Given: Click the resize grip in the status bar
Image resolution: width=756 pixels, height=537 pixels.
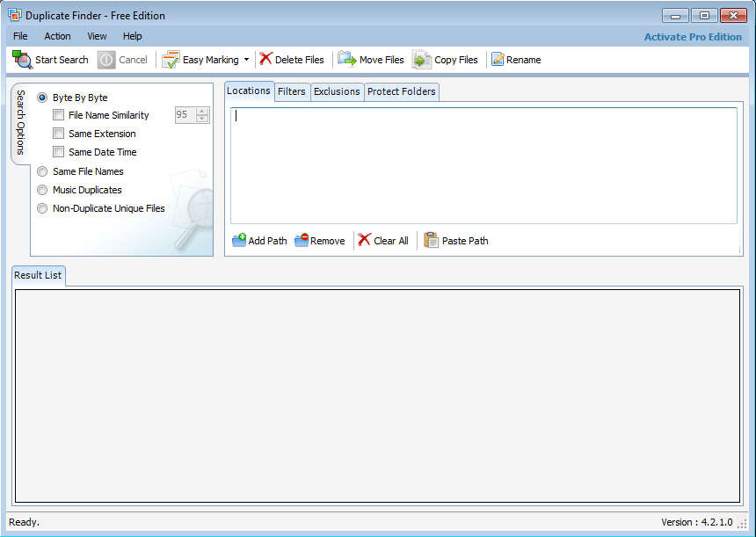Looking at the screenshot, I should coord(743,524).
